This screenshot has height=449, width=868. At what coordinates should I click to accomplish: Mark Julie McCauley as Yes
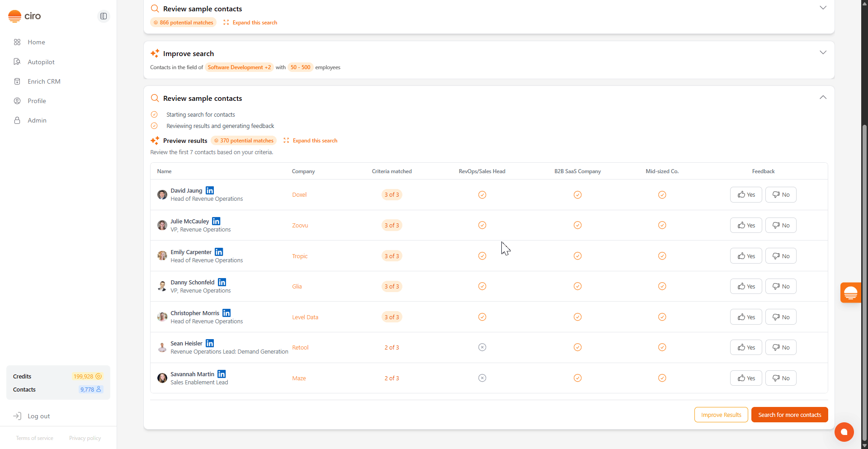pos(746,225)
